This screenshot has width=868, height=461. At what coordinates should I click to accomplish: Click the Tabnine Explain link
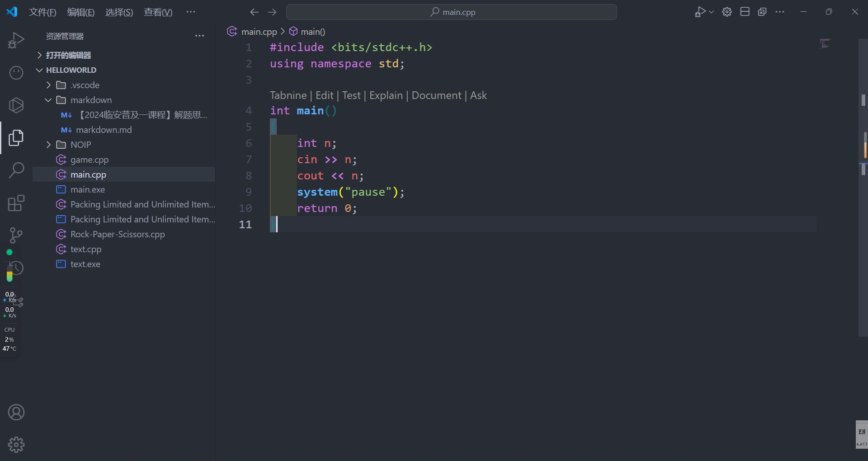(x=386, y=95)
